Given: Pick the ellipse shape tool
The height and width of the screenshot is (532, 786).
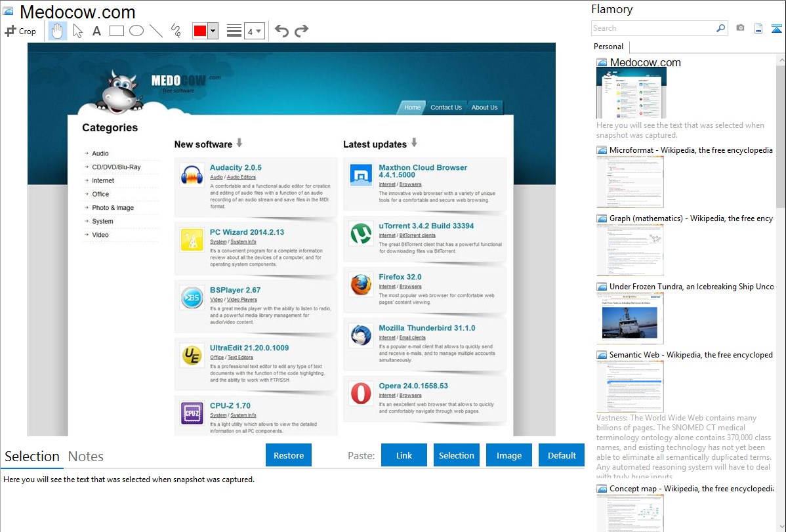Looking at the screenshot, I should point(136,31).
